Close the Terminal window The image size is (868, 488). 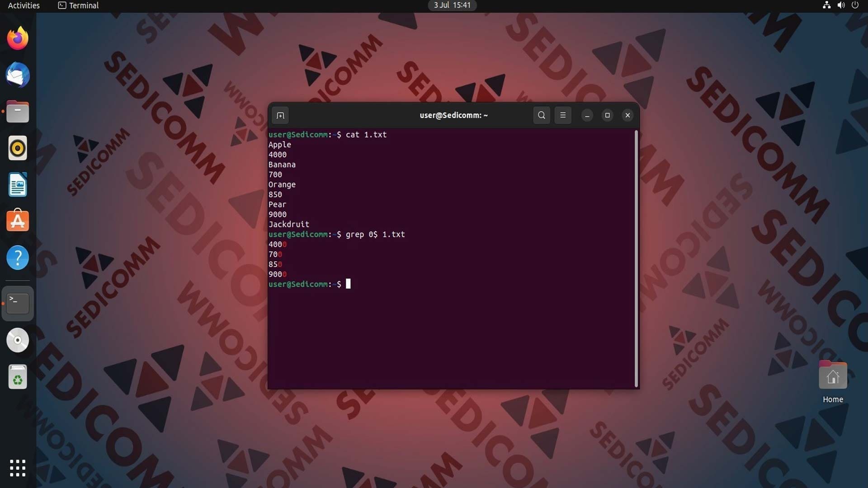tap(627, 115)
